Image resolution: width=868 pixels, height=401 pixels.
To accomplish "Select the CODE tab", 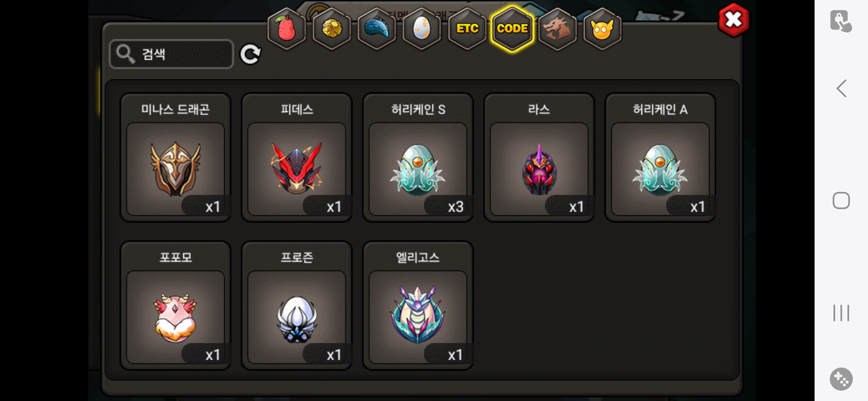I will click(x=512, y=29).
